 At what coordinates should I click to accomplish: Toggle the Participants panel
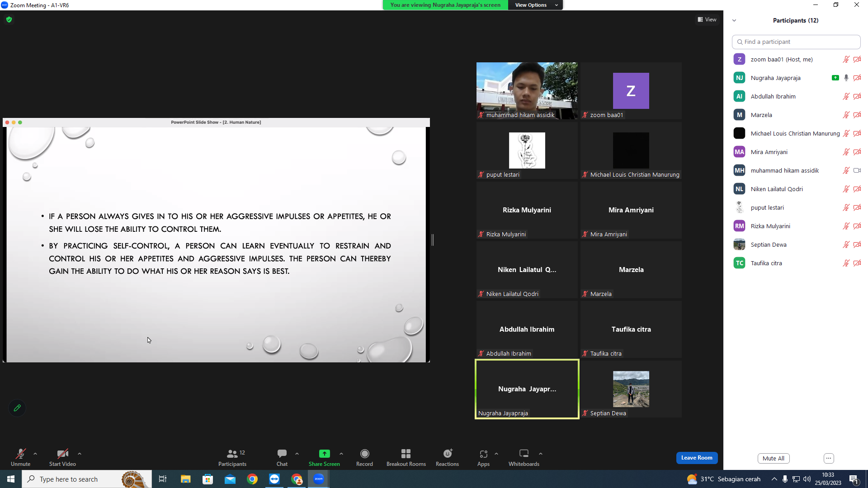[x=232, y=457]
